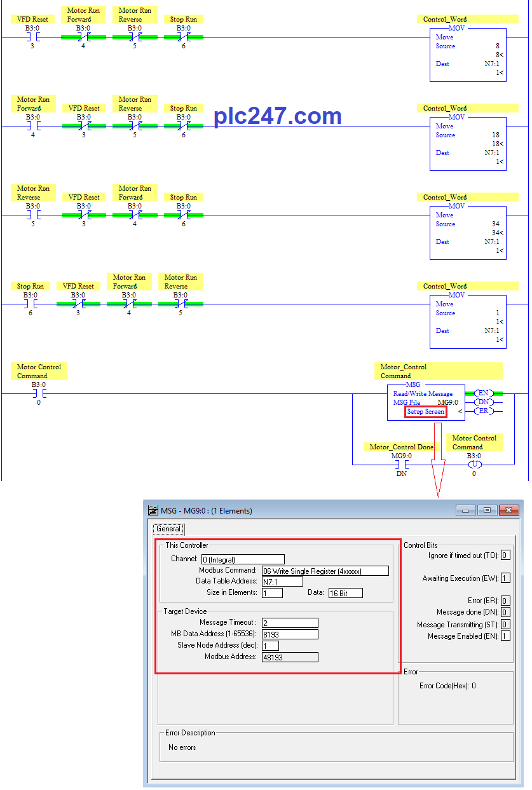This screenshot has height=790, width=532.
Task: Select Motor Run Forward contact in rung moving 8
Action: (x=83, y=37)
